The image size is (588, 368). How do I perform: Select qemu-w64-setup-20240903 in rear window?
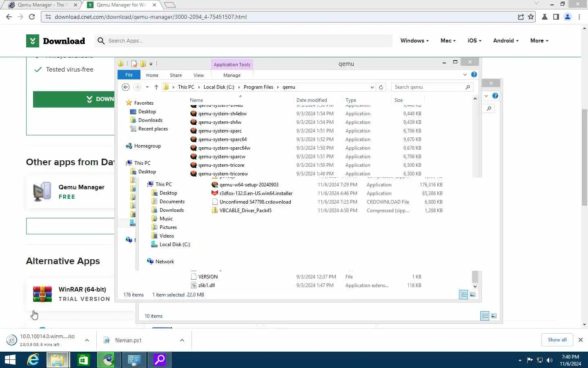249,185
